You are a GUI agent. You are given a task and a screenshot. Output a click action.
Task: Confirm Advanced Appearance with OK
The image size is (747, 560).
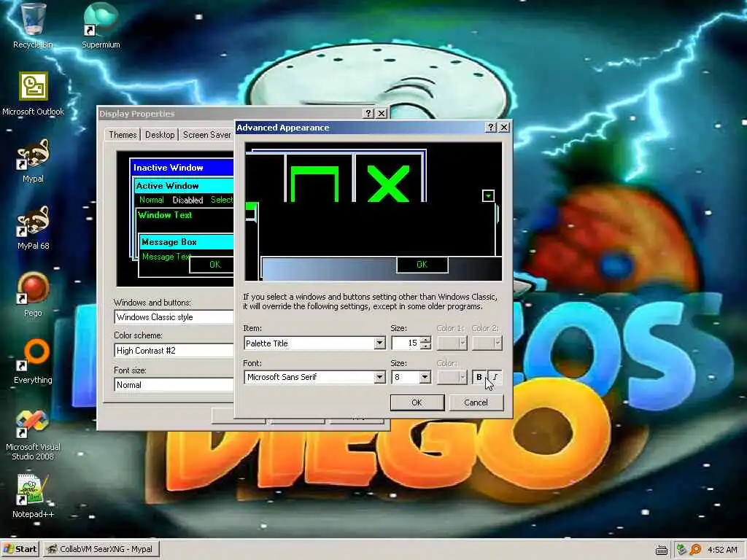pyautogui.click(x=417, y=402)
